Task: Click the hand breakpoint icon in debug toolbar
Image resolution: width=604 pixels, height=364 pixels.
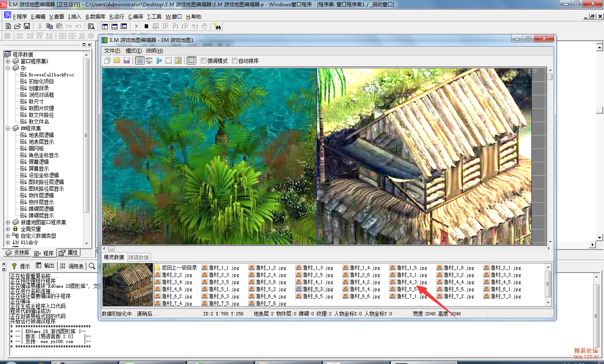Action: pos(204,26)
